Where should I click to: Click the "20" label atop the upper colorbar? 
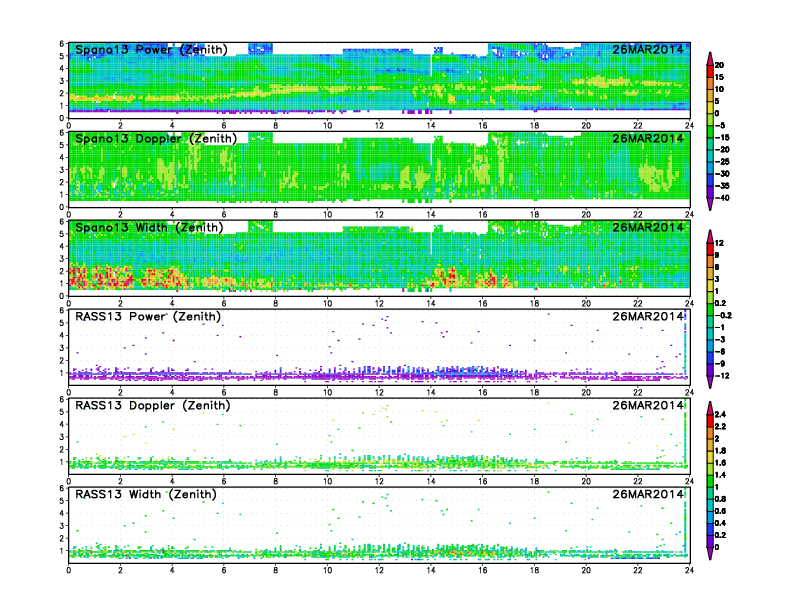tap(719, 65)
